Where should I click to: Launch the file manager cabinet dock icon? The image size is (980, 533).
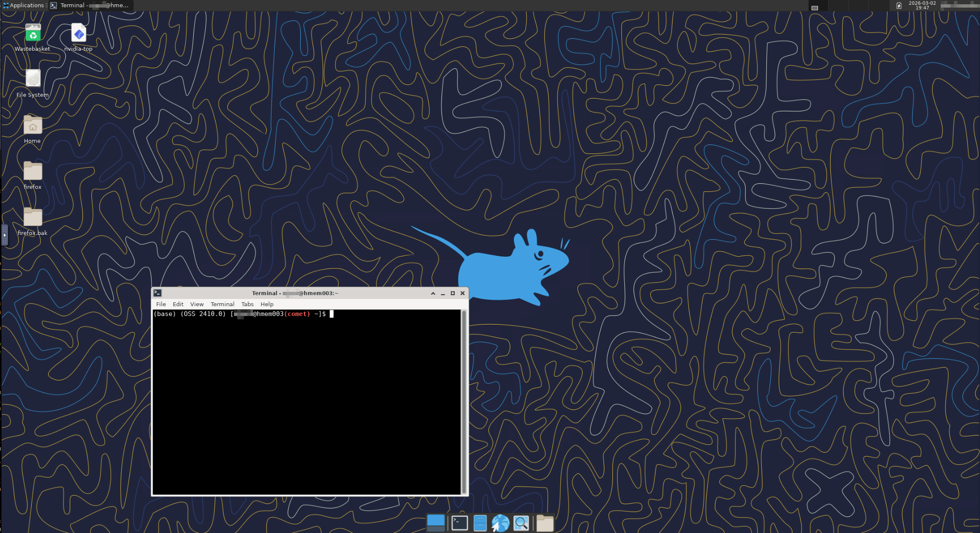(x=480, y=523)
